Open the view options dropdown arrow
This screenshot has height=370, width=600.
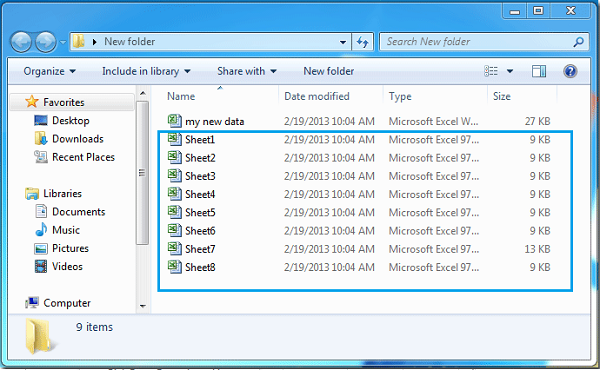coord(510,71)
